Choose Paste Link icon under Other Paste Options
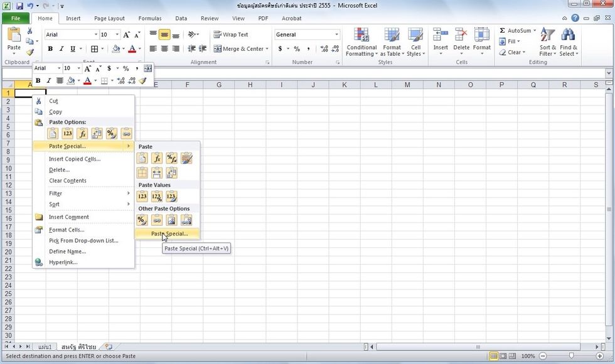615x364 pixels. tap(157, 220)
